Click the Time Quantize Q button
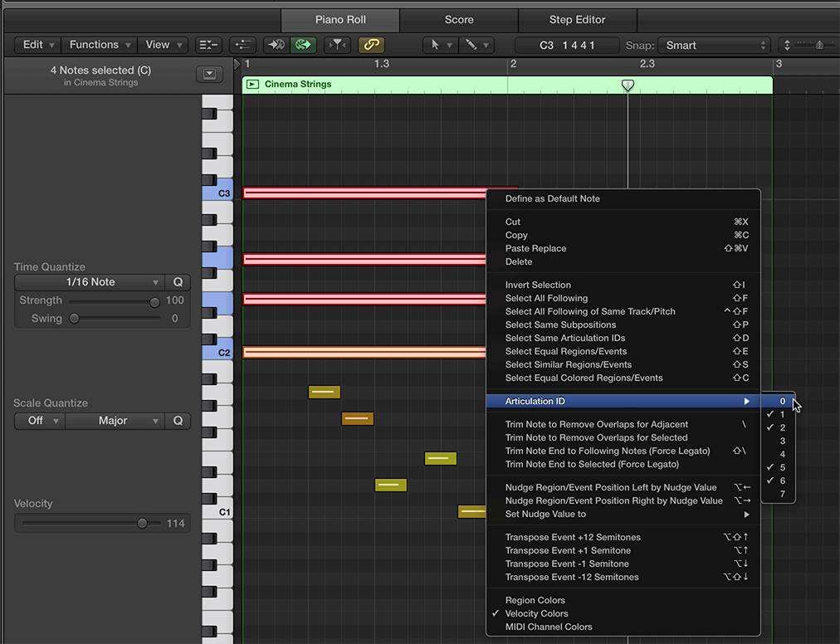840x644 pixels. tap(178, 282)
